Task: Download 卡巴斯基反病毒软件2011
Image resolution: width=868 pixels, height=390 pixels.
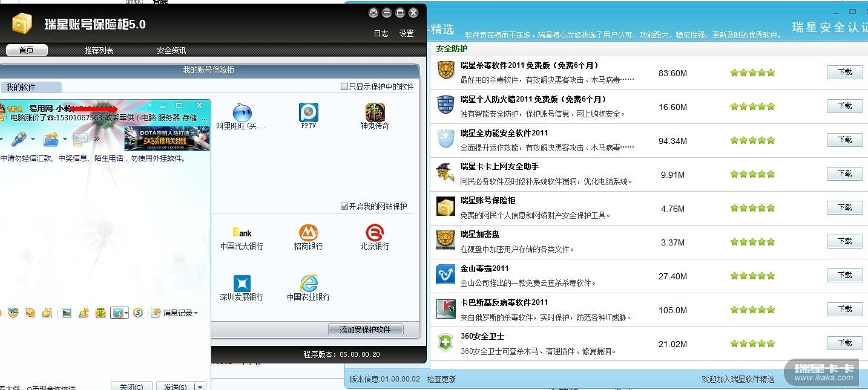Action: 845,309
